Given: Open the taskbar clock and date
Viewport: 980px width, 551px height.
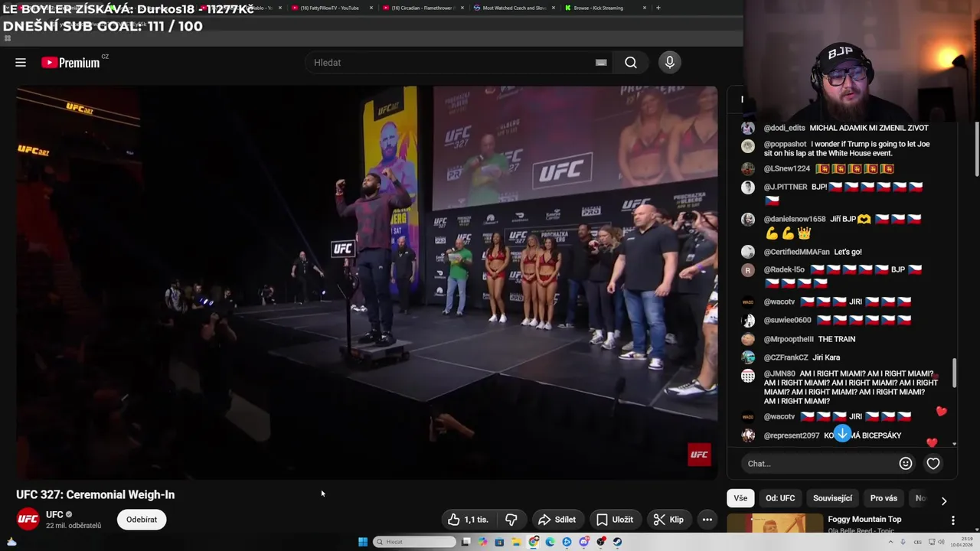Looking at the screenshot, I should (x=962, y=542).
